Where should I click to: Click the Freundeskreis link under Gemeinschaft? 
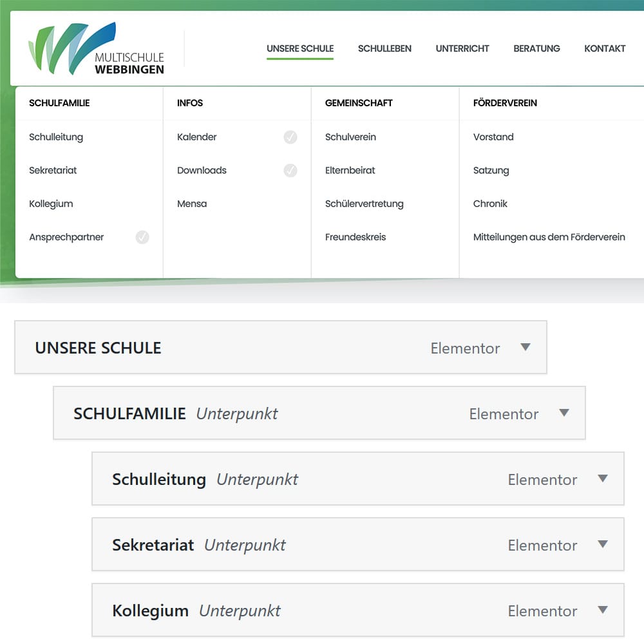[x=355, y=238]
